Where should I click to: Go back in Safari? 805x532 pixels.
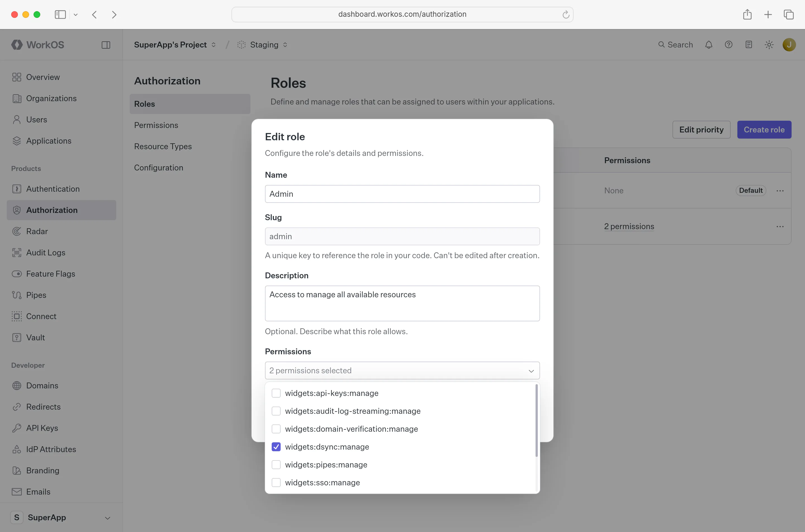coord(94,15)
